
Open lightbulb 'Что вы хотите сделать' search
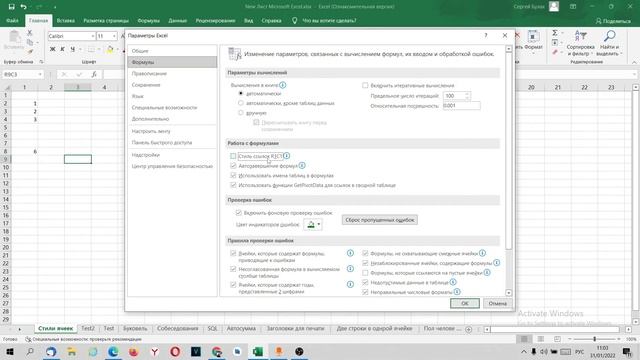click(295, 20)
